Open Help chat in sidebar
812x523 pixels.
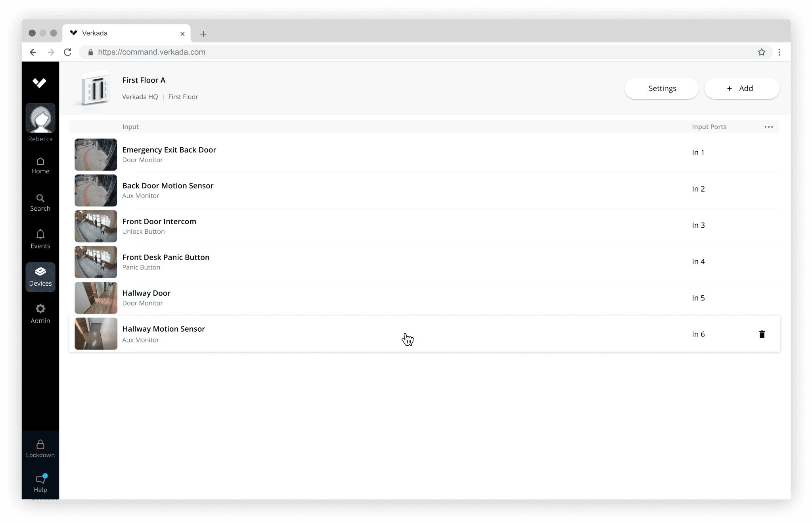tap(40, 483)
